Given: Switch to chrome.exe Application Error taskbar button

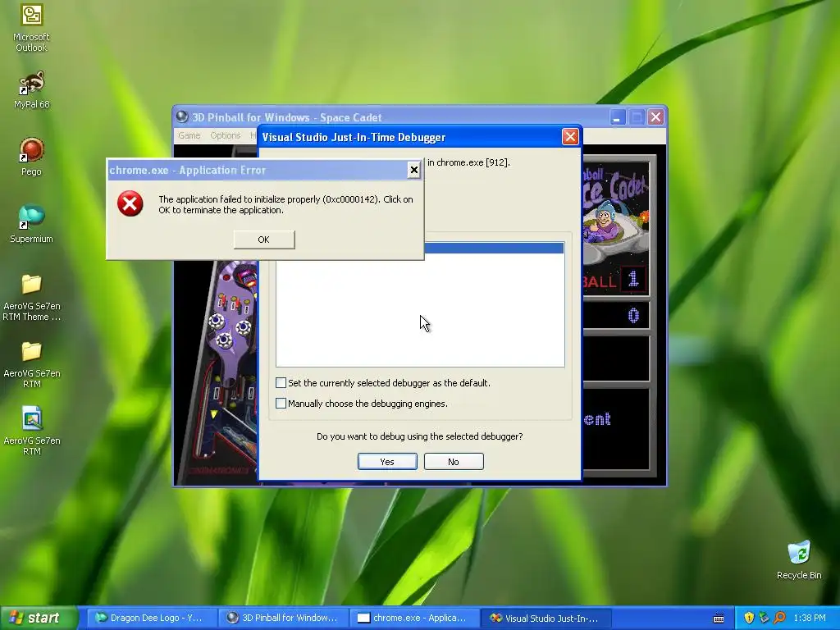Looking at the screenshot, I should (x=413, y=618).
